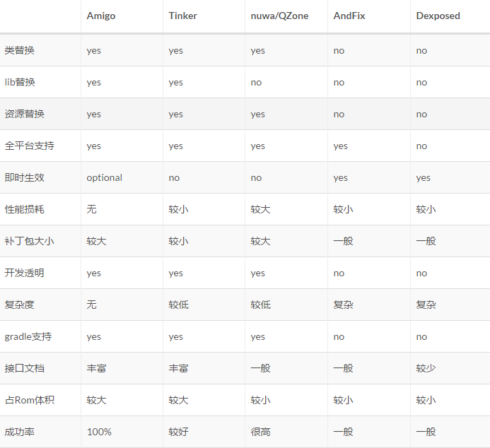Click nuwa/QZone 'yes' in 开发透明 row
490x448 pixels.
pyautogui.click(x=258, y=273)
